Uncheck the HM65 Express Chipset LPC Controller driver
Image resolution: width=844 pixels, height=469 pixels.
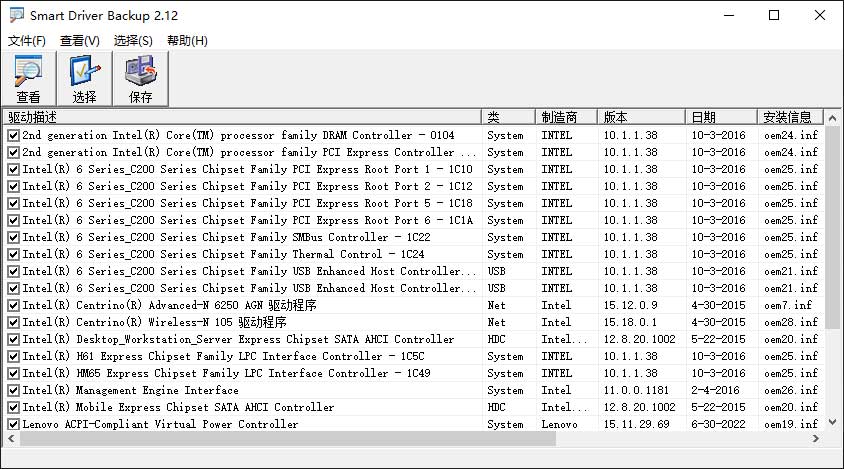pos(13,374)
